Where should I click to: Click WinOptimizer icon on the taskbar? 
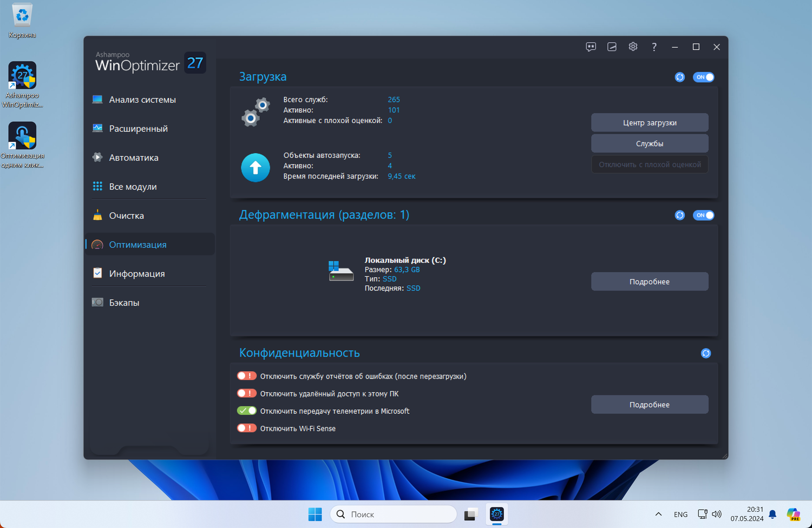[496, 514]
